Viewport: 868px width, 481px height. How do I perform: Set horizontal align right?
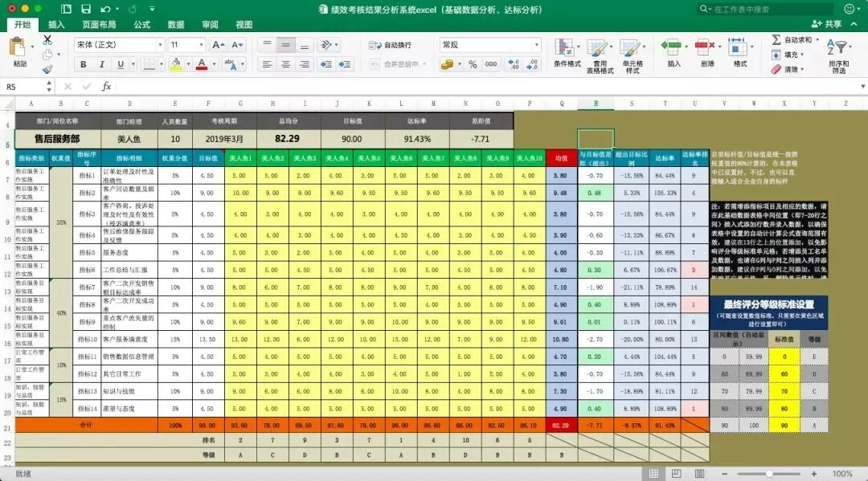pos(304,65)
